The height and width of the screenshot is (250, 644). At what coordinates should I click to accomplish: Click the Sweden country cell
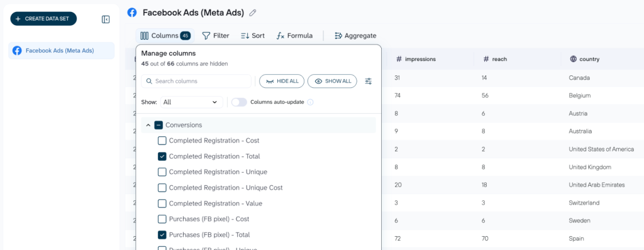pos(579,221)
